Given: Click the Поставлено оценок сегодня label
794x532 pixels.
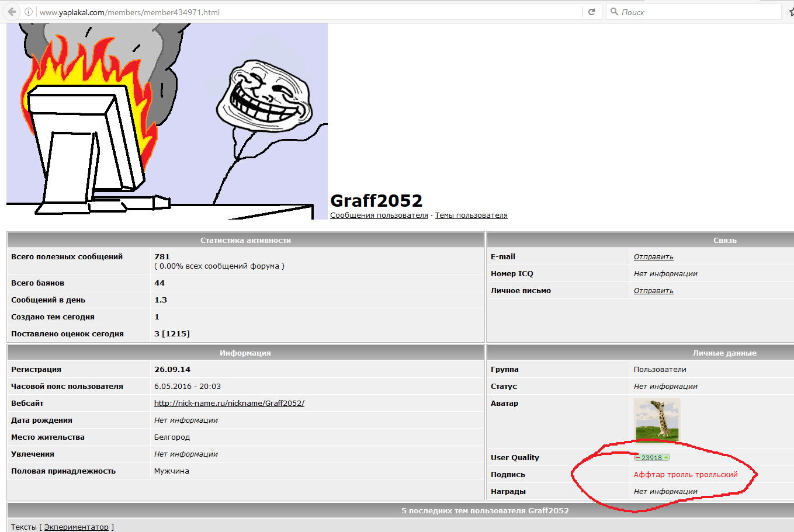Looking at the screenshot, I should pos(68,334).
